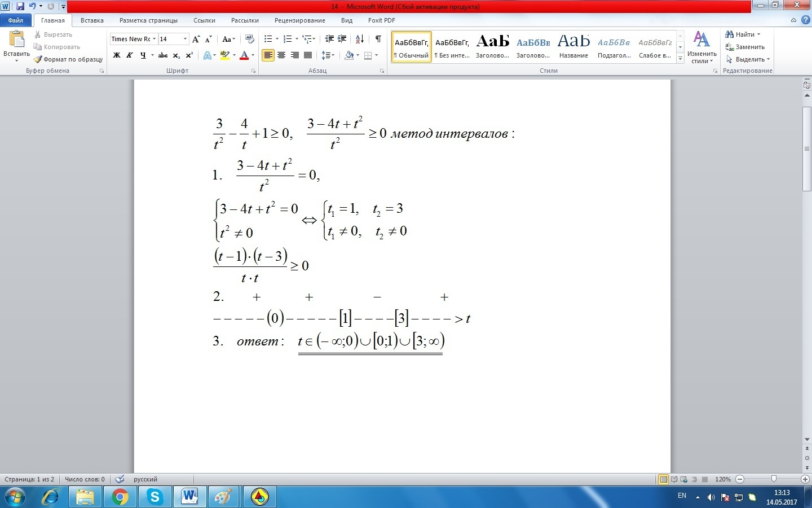Open Google Chrome from the taskbar
The height and width of the screenshot is (508, 812).
[120, 497]
